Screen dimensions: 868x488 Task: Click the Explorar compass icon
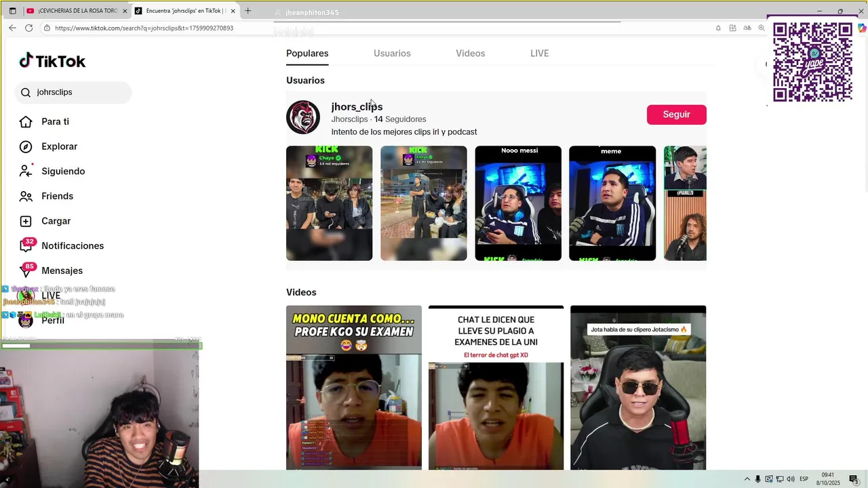[26, 146]
